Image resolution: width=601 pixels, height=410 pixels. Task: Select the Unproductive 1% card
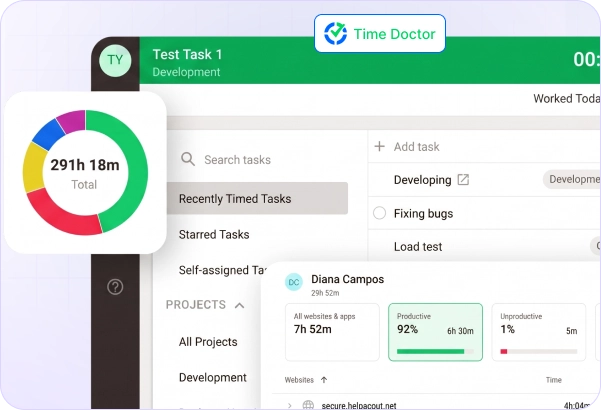tap(539, 332)
